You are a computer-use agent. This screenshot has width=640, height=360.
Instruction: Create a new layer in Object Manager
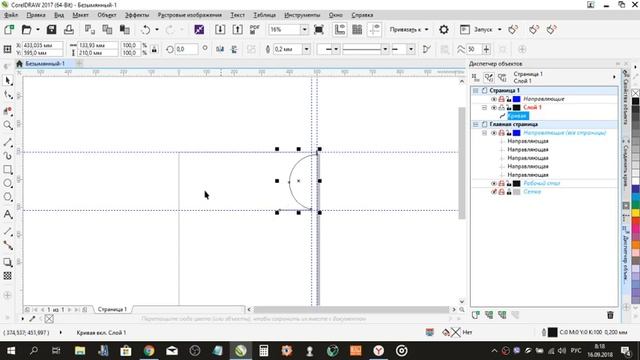click(476, 315)
